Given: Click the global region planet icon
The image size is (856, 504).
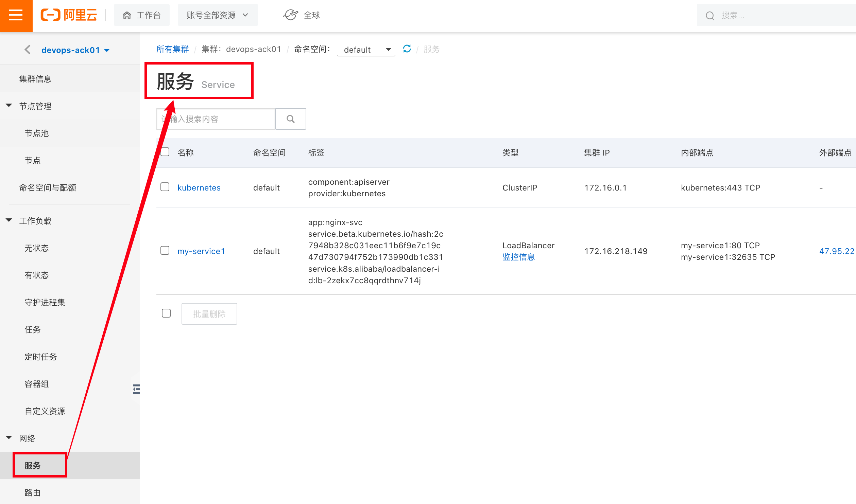Looking at the screenshot, I should (x=291, y=15).
